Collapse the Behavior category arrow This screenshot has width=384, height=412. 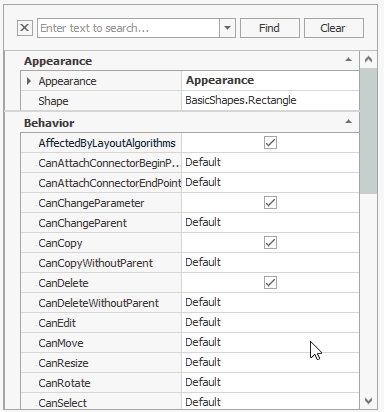[x=349, y=122]
